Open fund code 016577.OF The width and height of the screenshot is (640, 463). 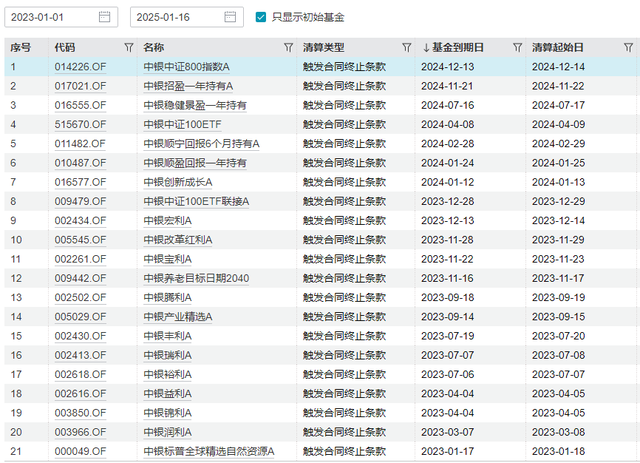[x=80, y=182]
